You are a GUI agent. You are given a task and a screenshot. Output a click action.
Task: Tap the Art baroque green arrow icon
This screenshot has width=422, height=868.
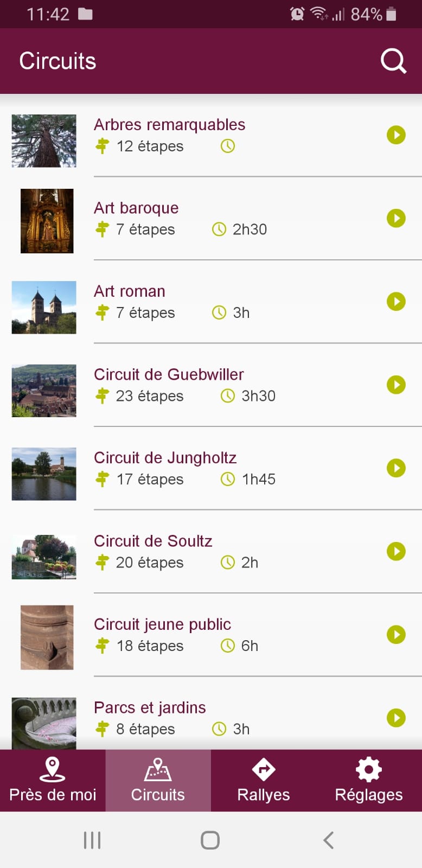click(x=396, y=218)
